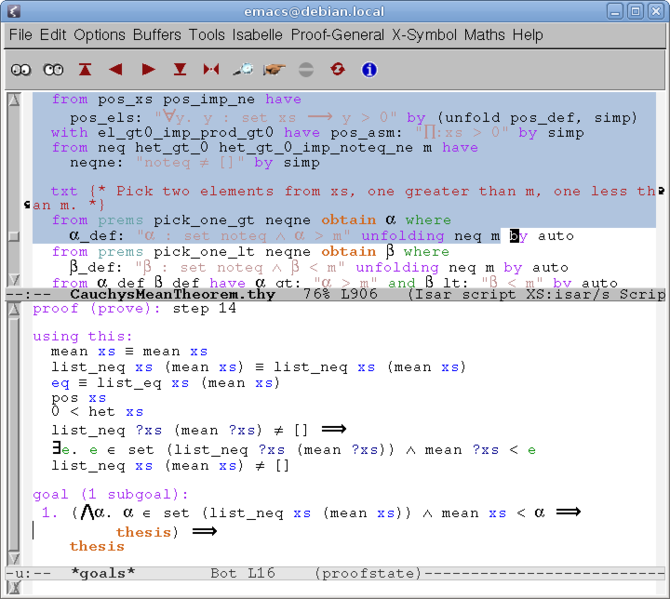Click the pointing hand Issue command icon
The image size is (670, 599).
tap(274, 70)
